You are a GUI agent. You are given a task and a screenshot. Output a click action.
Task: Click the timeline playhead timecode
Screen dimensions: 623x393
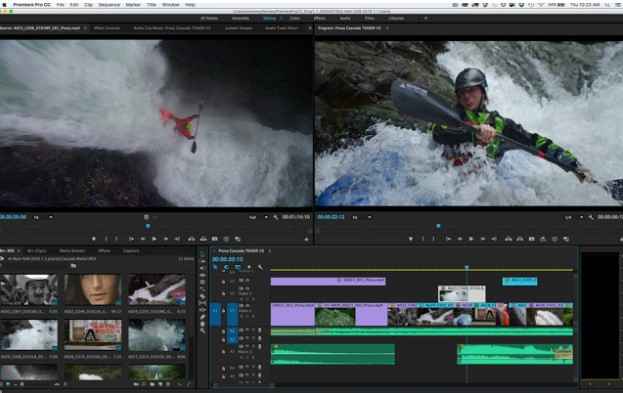(x=228, y=259)
